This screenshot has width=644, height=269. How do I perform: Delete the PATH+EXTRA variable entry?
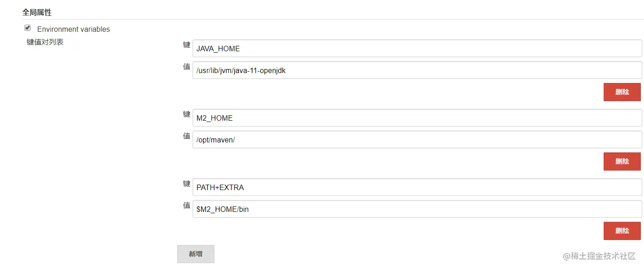click(x=622, y=231)
